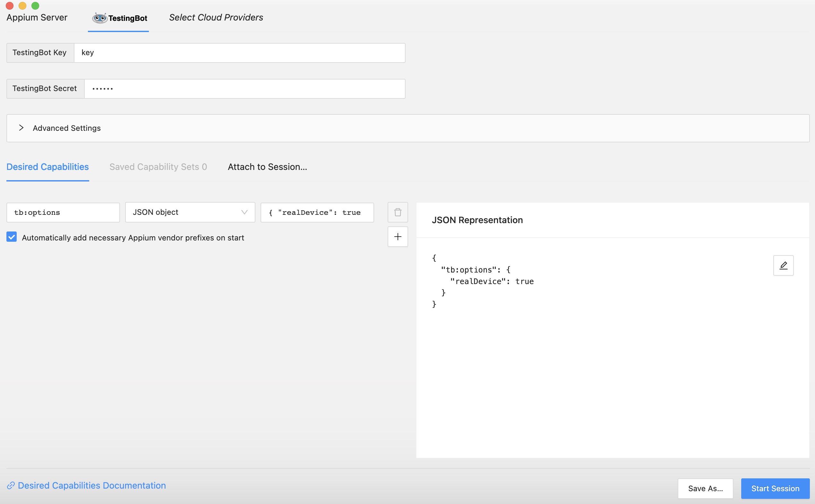Open Desired Capabilities Documentation link
Screen dimensions: 815x504
(x=92, y=485)
